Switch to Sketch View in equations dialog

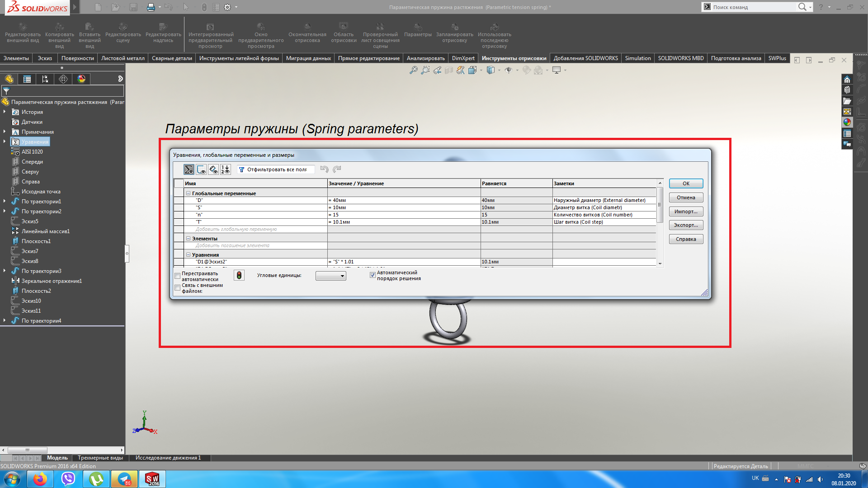(201, 169)
